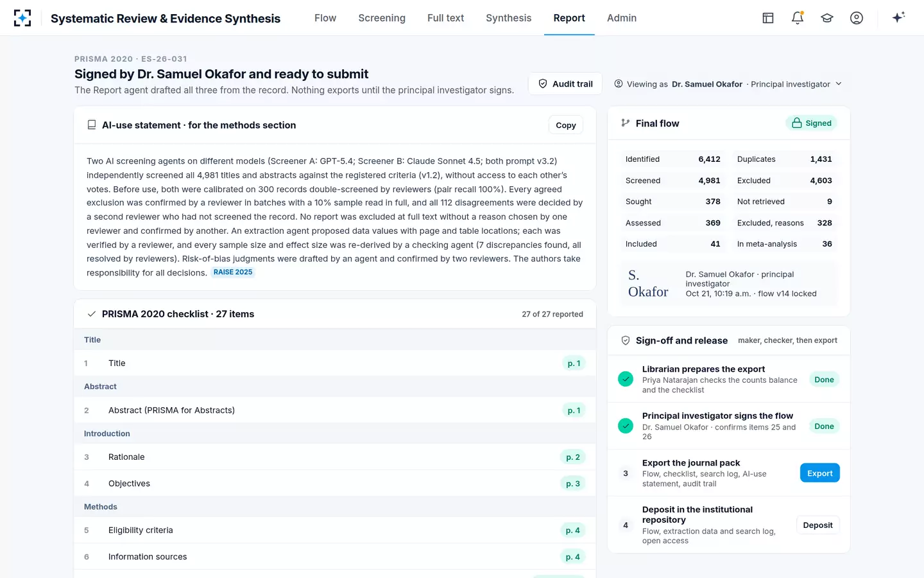Image resolution: width=924 pixels, height=578 pixels.
Task: Click the shield icon beside Sign-off and release
Action: [626, 340]
